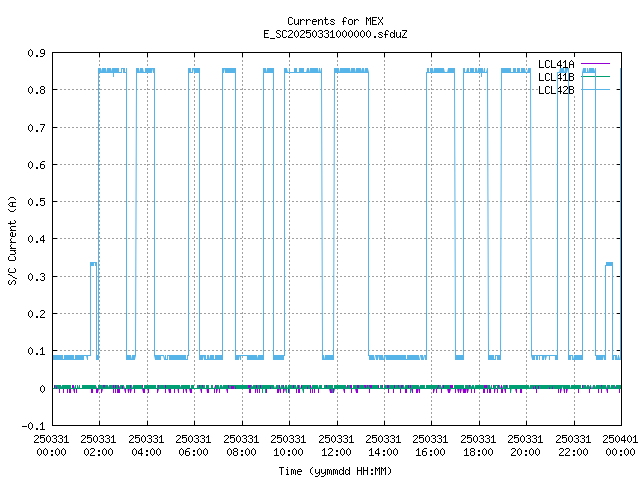Click the 0.2 y-axis tick label

(x=36, y=314)
